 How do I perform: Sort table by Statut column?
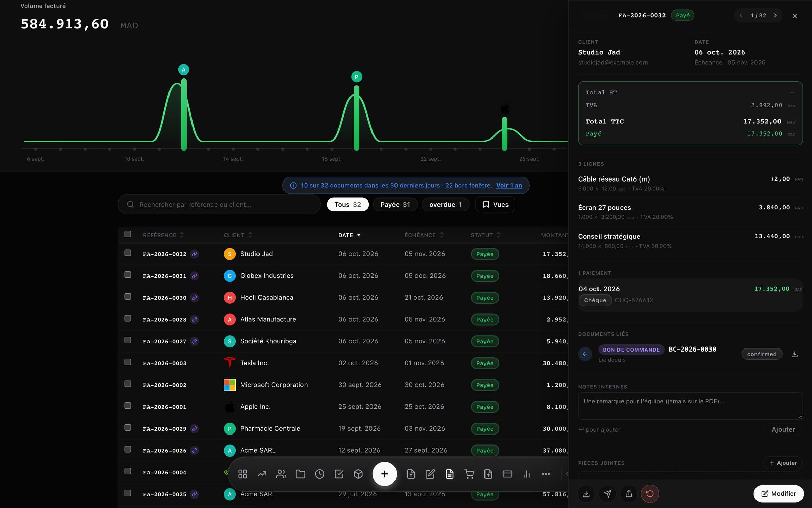486,235
